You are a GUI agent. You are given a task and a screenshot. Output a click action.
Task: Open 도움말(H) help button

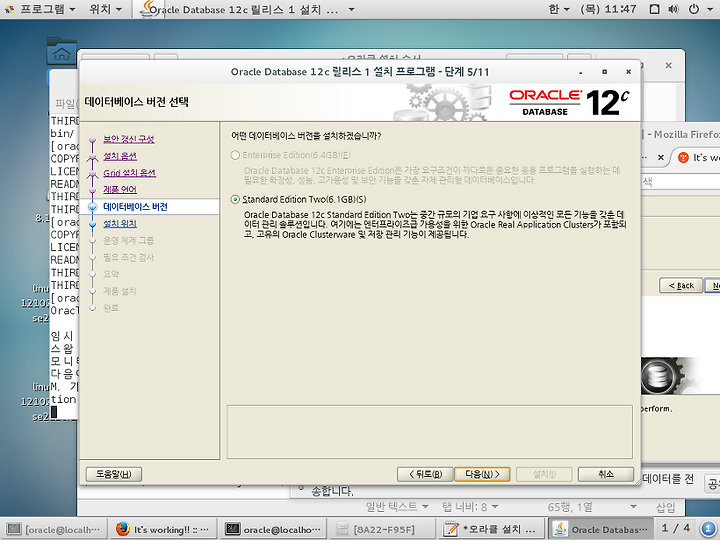coord(113,474)
